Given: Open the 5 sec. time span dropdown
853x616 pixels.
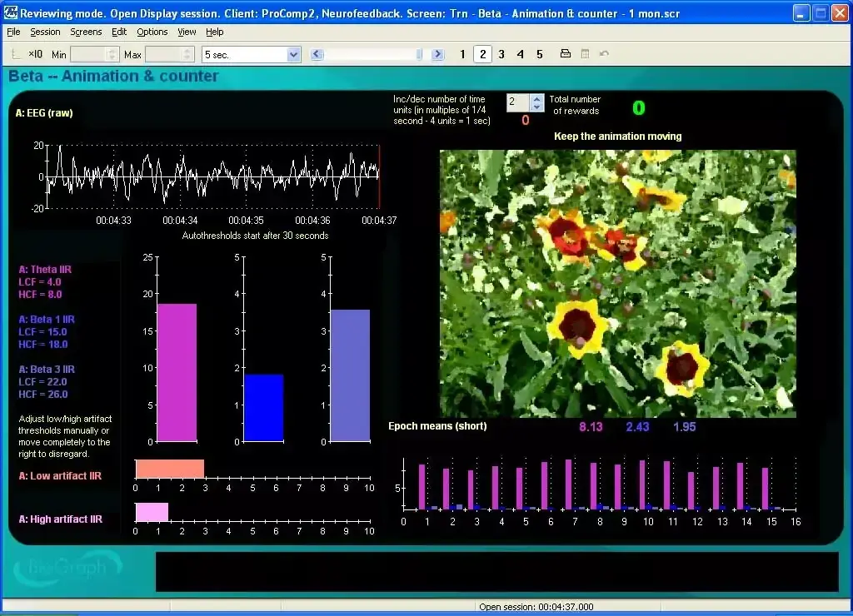Looking at the screenshot, I should coord(293,54).
